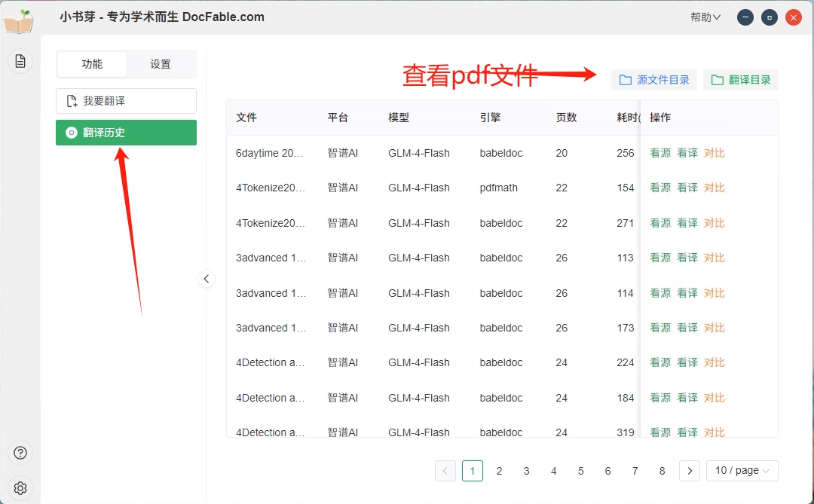Open the 源文件目录 source folder

point(654,80)
